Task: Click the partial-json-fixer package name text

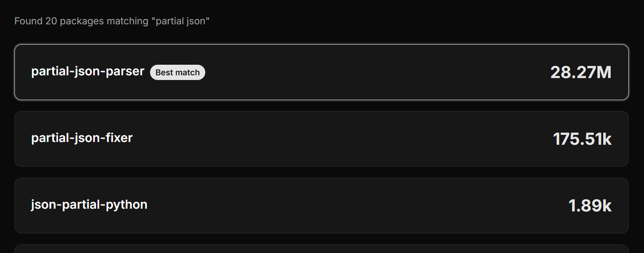Action: tap(82, 138)
